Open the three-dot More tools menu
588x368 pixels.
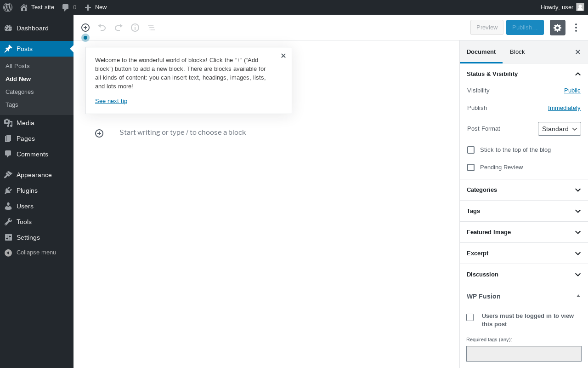576,28
